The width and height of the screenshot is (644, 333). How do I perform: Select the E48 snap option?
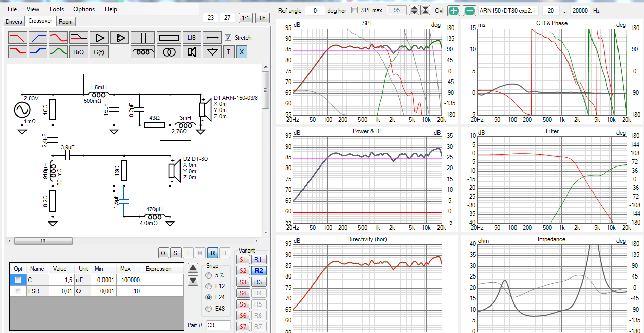[209, 308]
